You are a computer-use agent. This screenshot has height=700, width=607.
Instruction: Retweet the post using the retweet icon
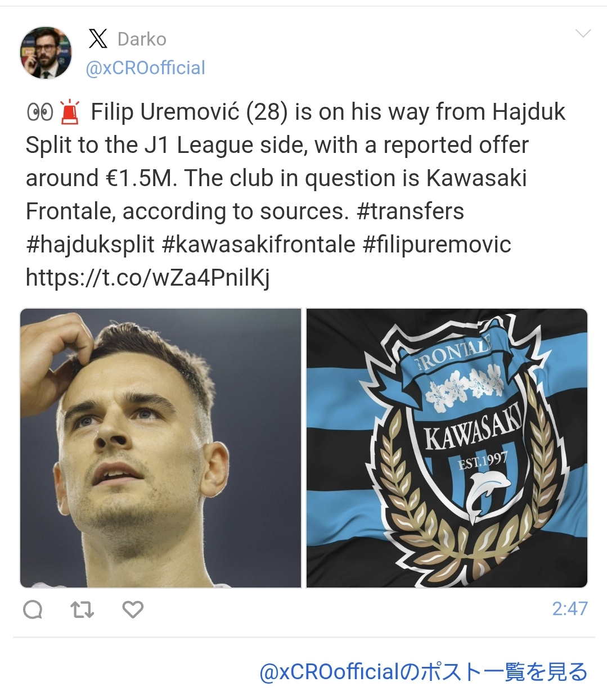(83, 609)
